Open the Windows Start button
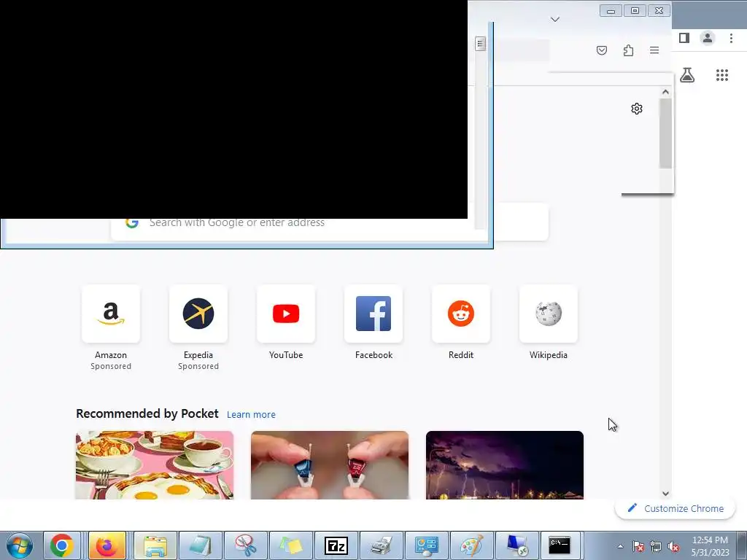This screenshot has width=747, height=560. [20, 545]
